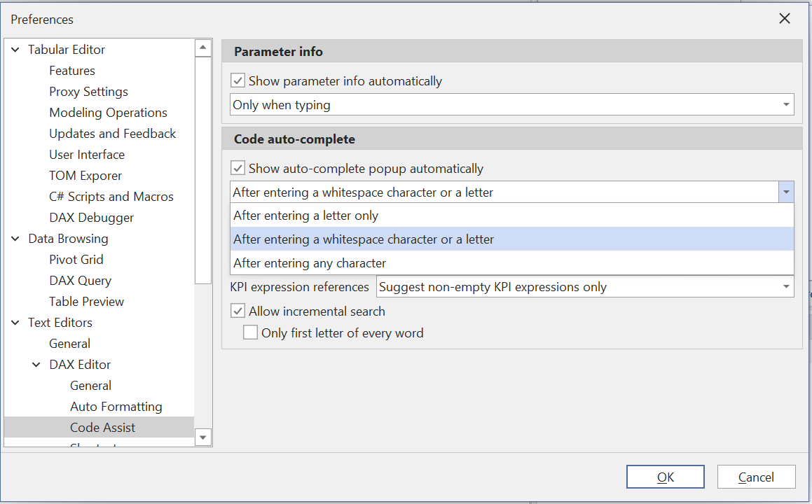Click the sidebar scrollbar down arrow
The height and width of the screenshot is (504, 812).
[202, 437]
